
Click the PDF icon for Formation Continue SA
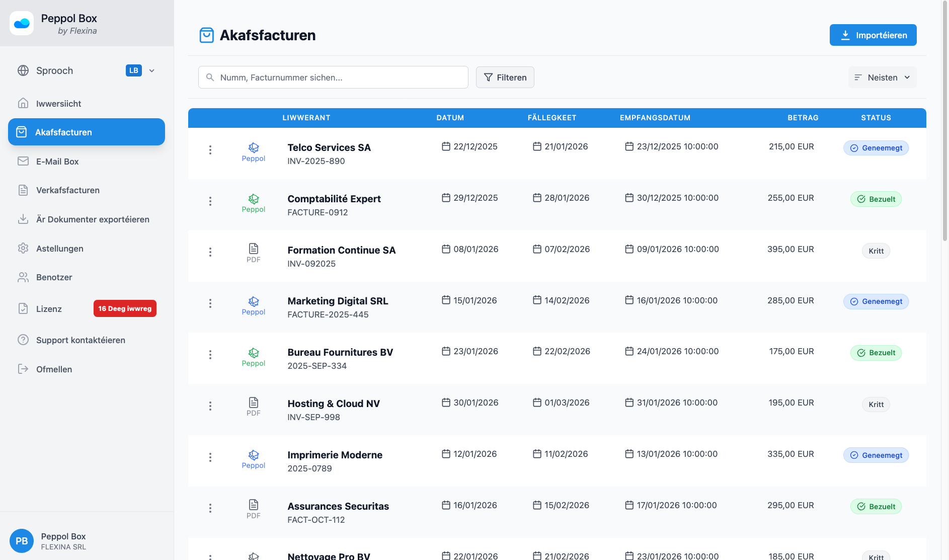coord(253,249)
